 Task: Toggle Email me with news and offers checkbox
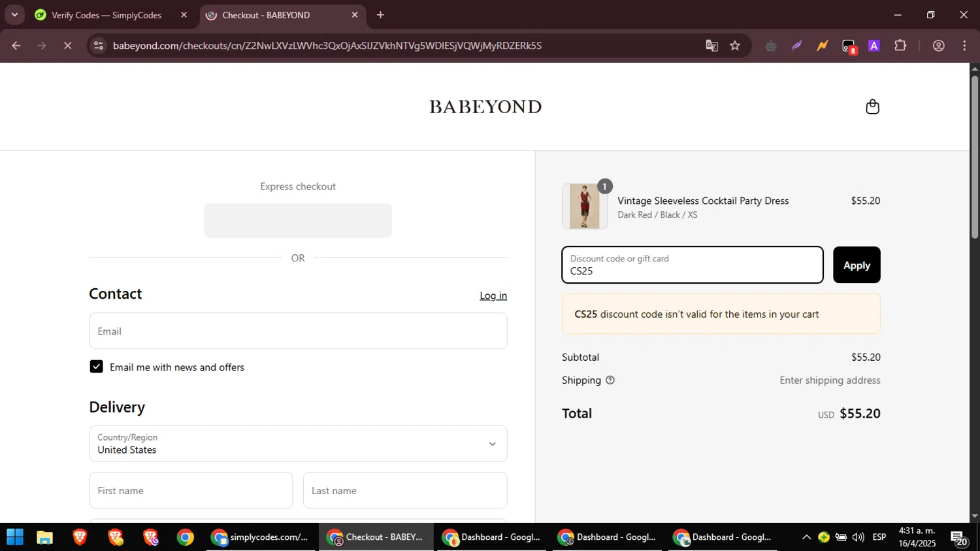tap(96, 367)
